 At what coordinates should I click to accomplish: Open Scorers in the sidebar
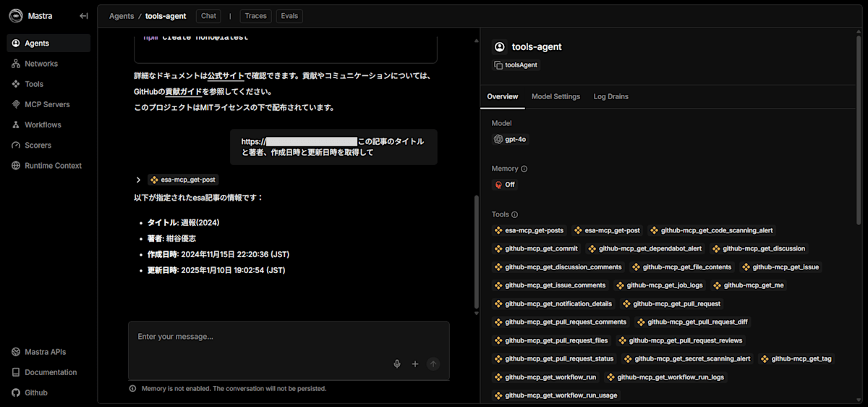(x=48, y=145)
